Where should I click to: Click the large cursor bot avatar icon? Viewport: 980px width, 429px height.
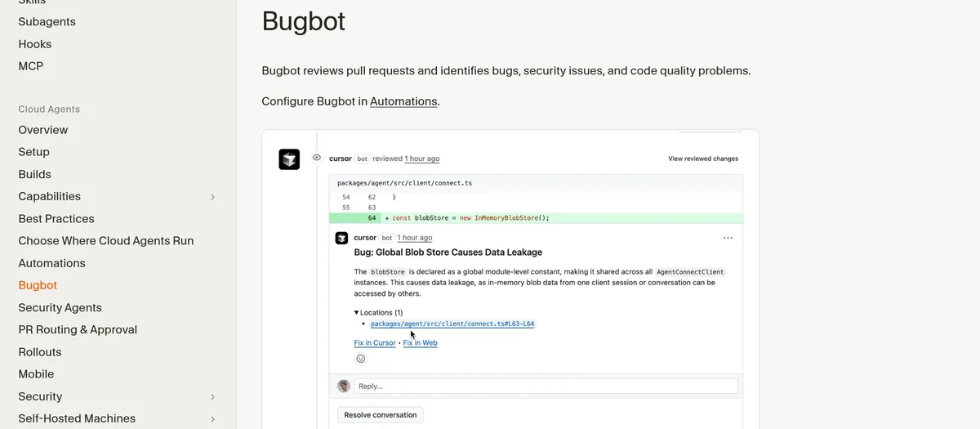[x=289, y=159]
